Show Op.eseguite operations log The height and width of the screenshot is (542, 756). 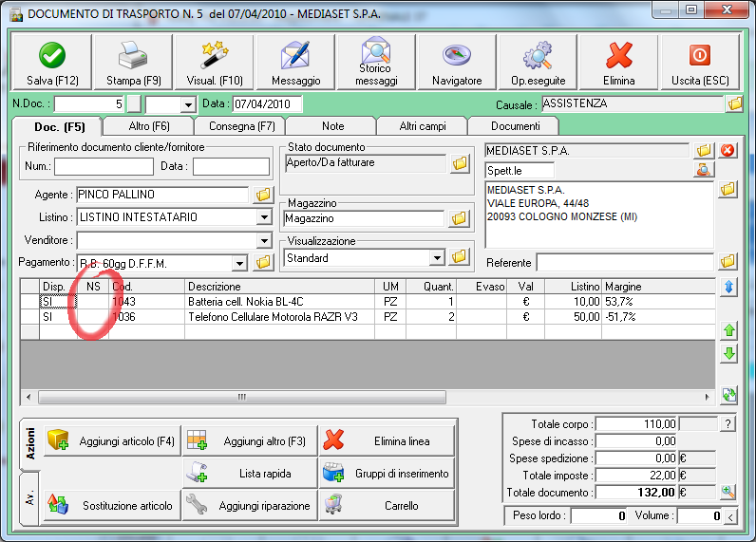(539, 63)
